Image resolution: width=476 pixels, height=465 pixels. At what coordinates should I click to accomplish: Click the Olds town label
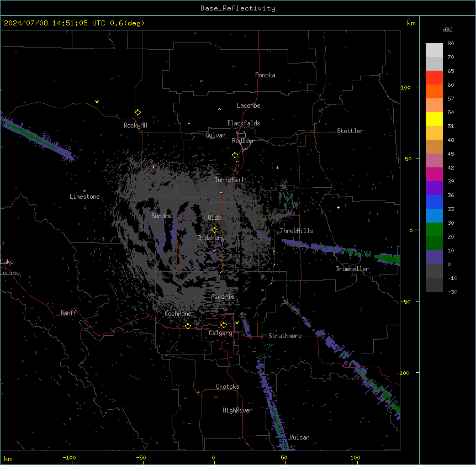click(214, 218)
